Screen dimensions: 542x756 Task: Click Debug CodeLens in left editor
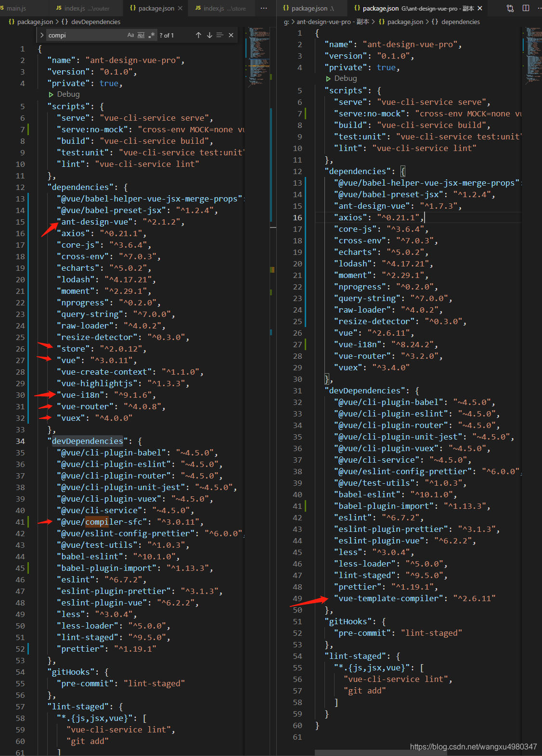[x=68, y=94]
